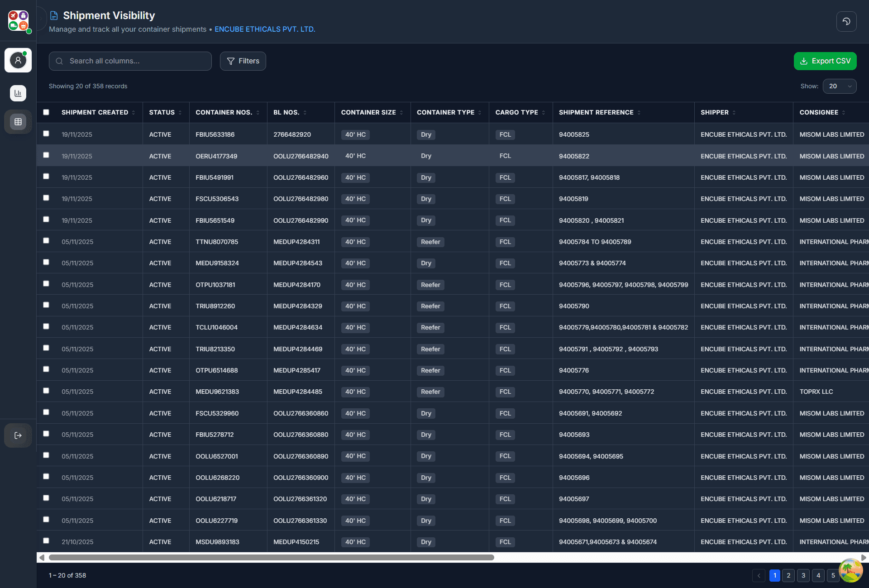Click the Export CSV button
The image size is (869, 588).
pyautogui.click(x=825, y=61)
